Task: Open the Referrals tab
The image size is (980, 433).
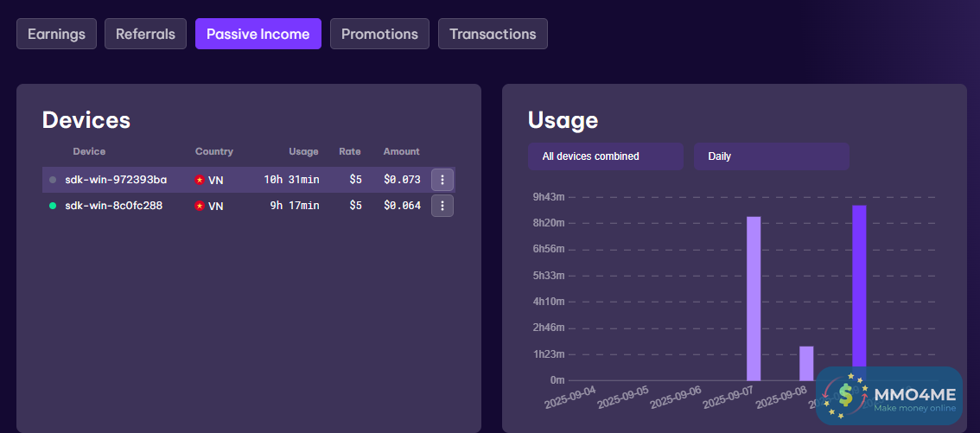Action: [x=145, y=35]
